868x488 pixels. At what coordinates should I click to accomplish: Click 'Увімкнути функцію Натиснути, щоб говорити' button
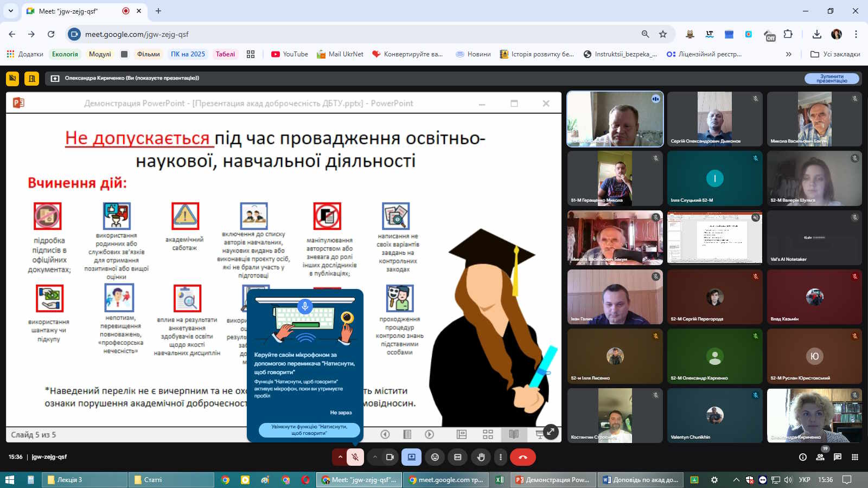click(x=309, y=430)
